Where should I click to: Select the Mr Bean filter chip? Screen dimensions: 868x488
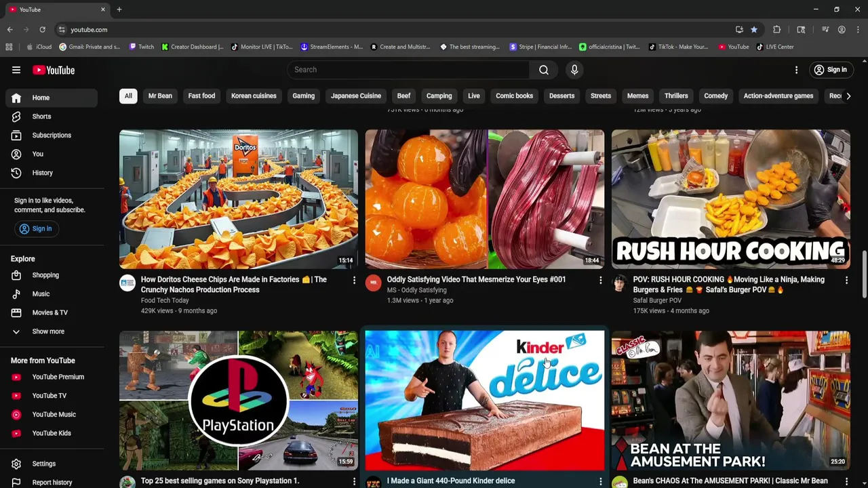(x=160, y=96)
